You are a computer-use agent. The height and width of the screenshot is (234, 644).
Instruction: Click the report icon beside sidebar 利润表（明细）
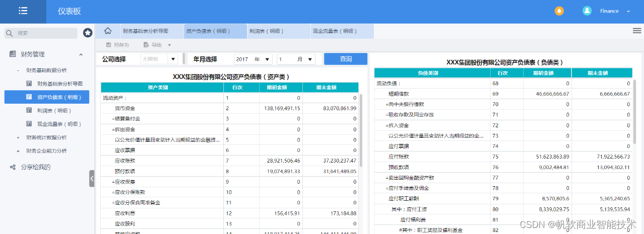[29, 110]
